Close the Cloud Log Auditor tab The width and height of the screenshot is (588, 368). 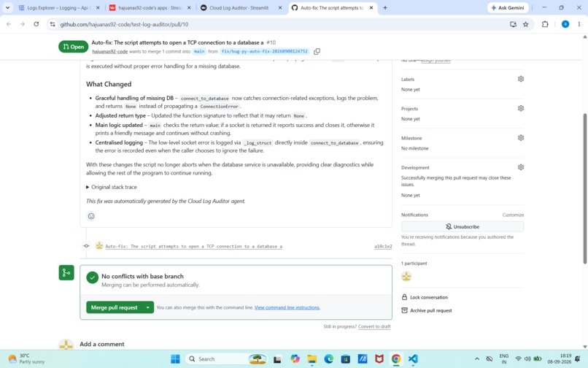tap(279, 7)
